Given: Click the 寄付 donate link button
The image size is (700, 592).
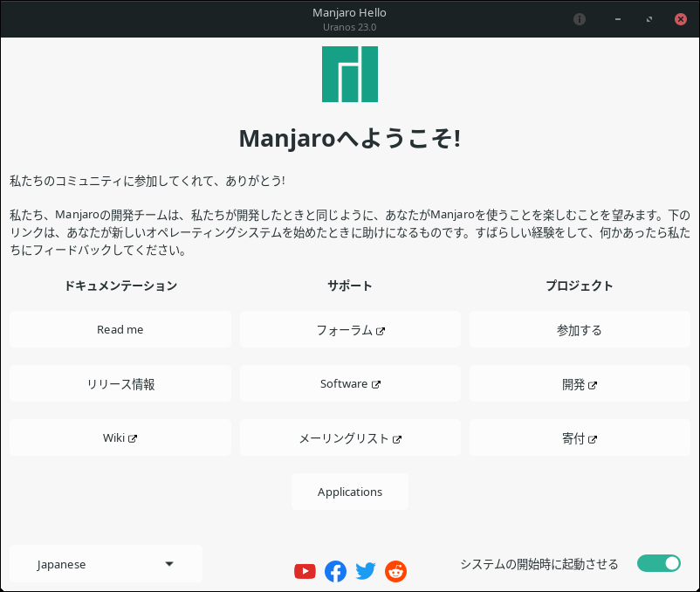Looking at the screenshot, I should point(580,438).
